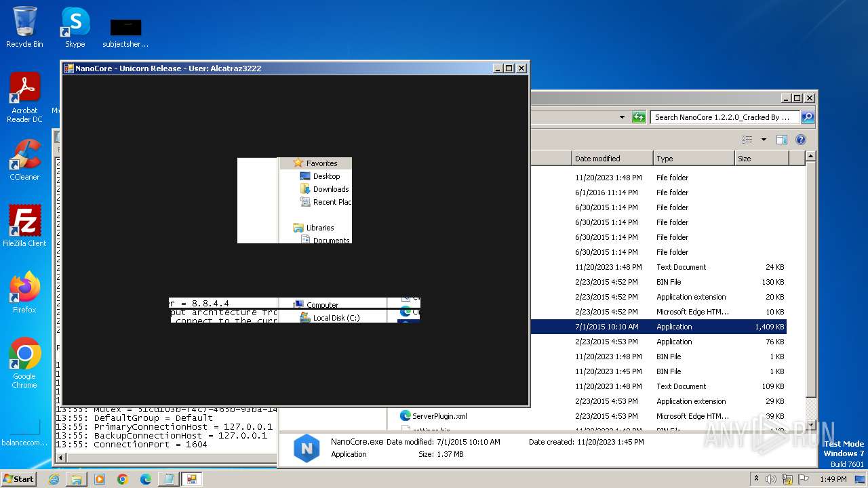Image resolution: width=868 pixels, height=488 pixels.
Task: Toggle the Explorer preview pane
Action: tap(781, 140)
